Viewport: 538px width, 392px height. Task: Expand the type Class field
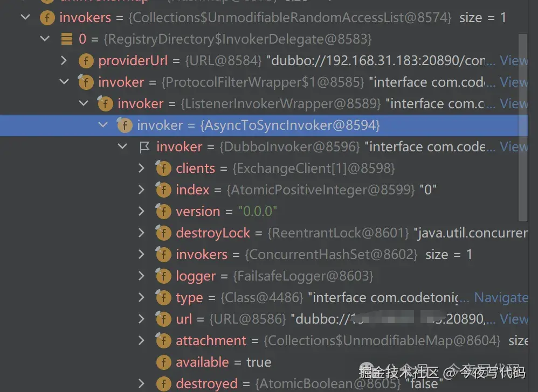point(141,297)
